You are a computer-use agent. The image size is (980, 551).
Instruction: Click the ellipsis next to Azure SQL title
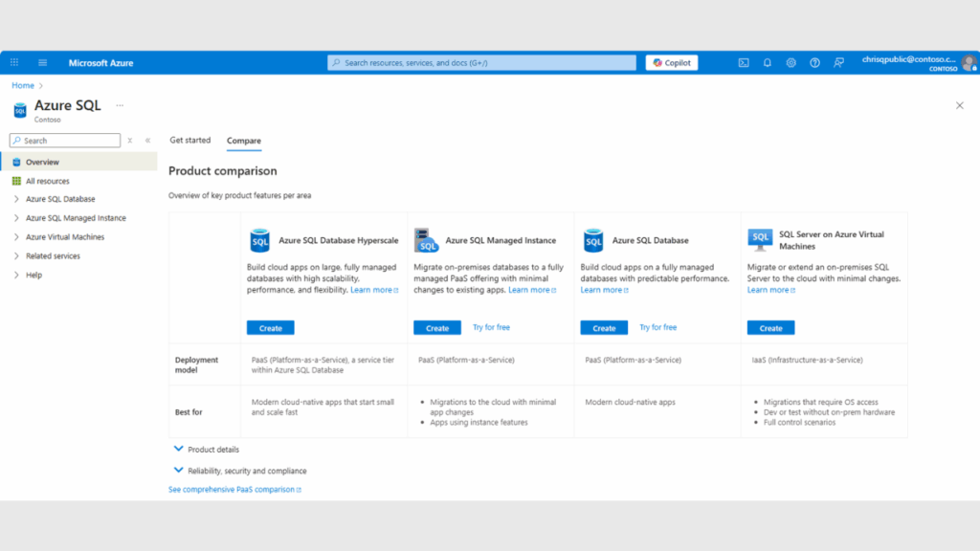[x=121, y=103]
